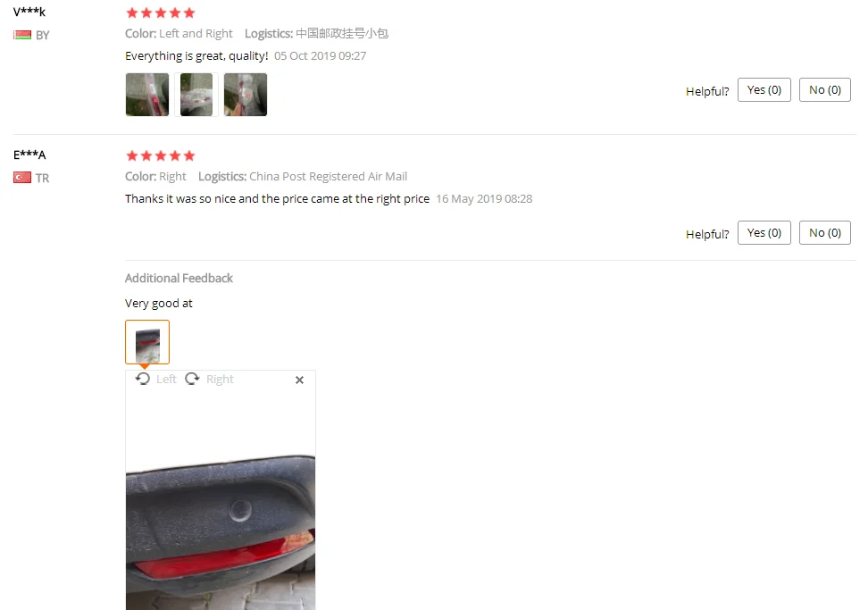This screenshot has height=610, width=868.
Task: Click reviewer name V***k
Action: point(29,12)
